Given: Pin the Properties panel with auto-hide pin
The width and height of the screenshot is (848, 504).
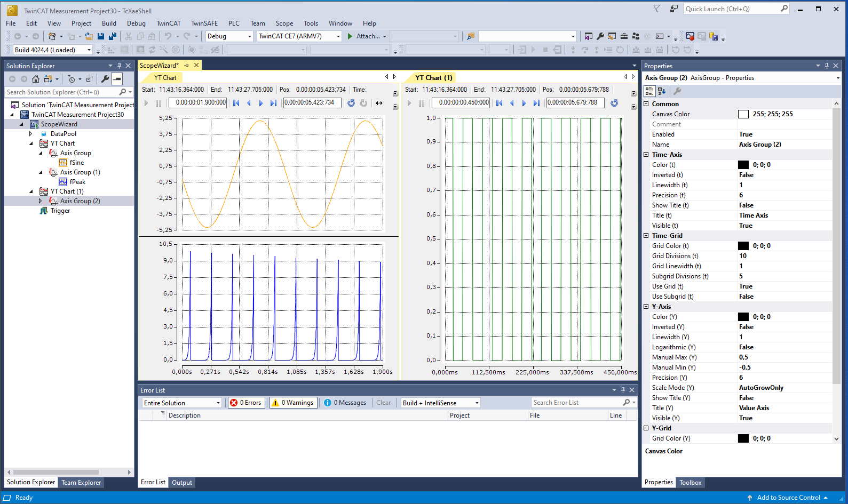Looking at the screenshot, I should click(827, 66).
